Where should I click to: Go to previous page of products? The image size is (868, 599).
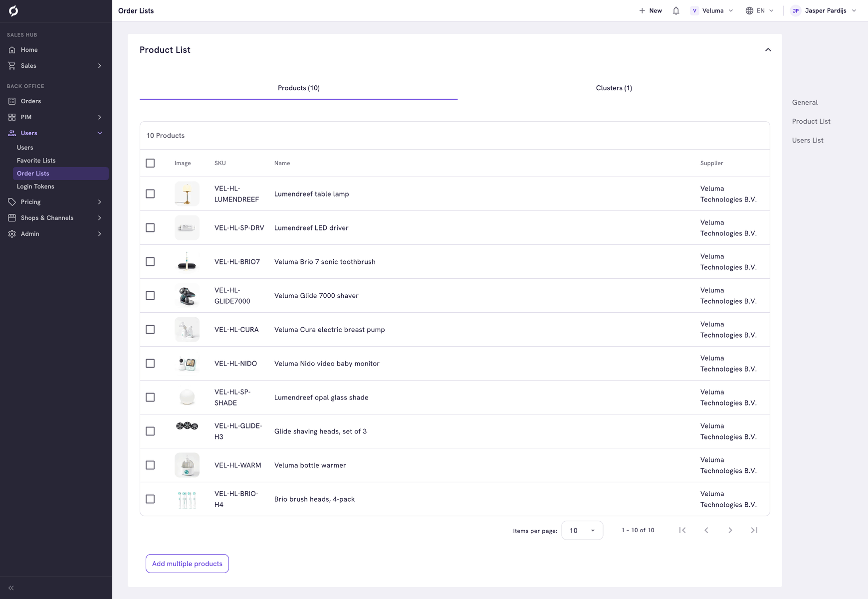coord(706,530)
